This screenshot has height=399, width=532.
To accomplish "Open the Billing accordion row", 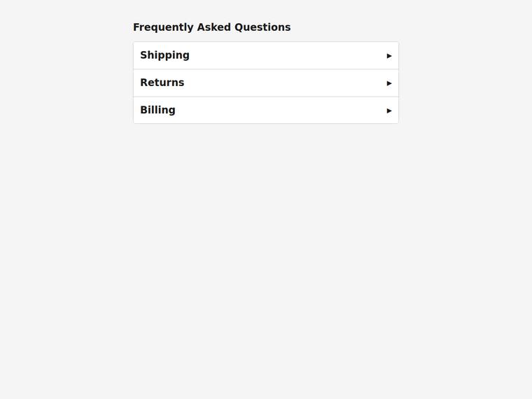I will coord(266,111).
